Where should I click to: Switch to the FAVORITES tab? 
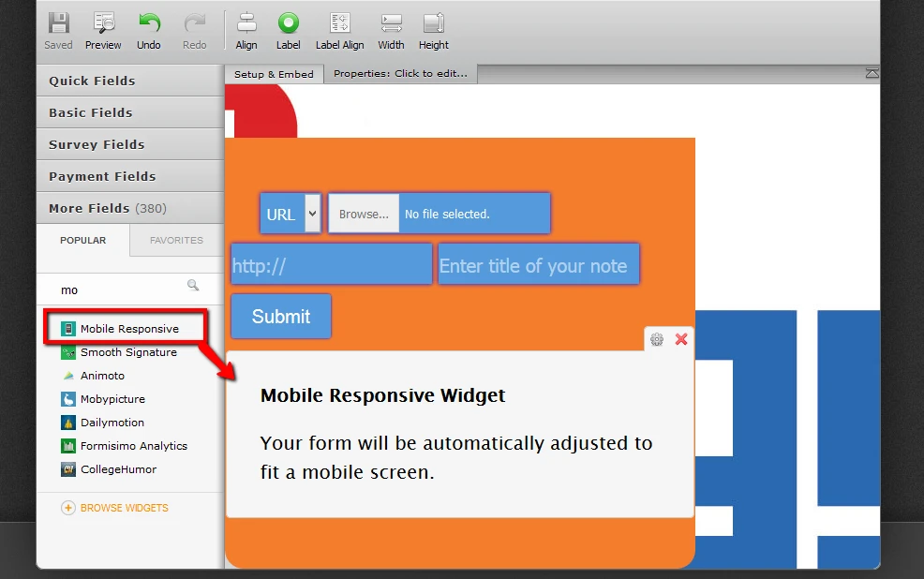[175, 241]
